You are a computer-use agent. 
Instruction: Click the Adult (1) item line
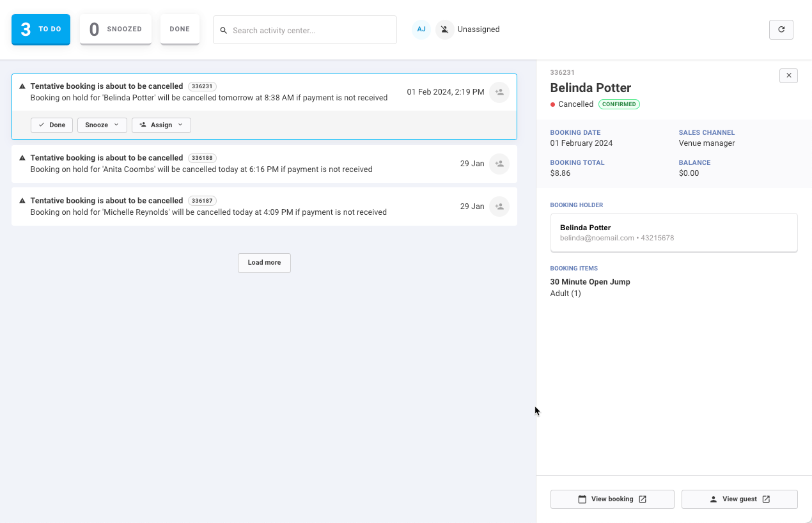(566, 293)
